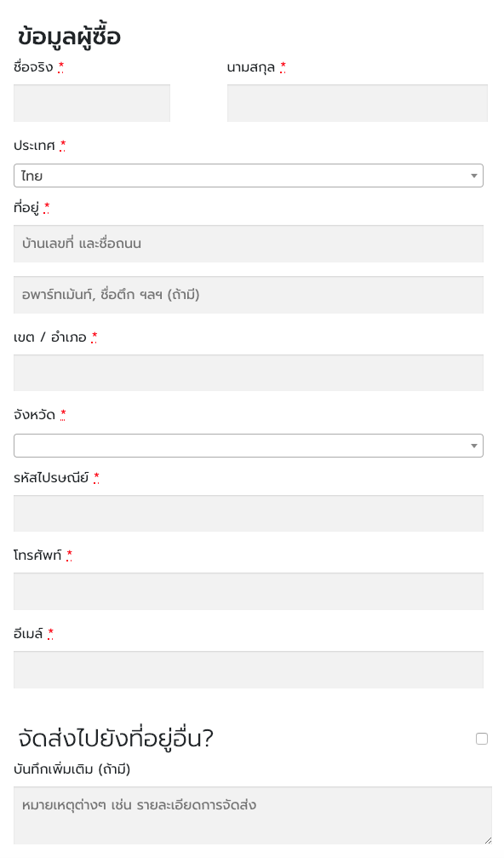Click the notes textarea resize handle

coord(488,840)
